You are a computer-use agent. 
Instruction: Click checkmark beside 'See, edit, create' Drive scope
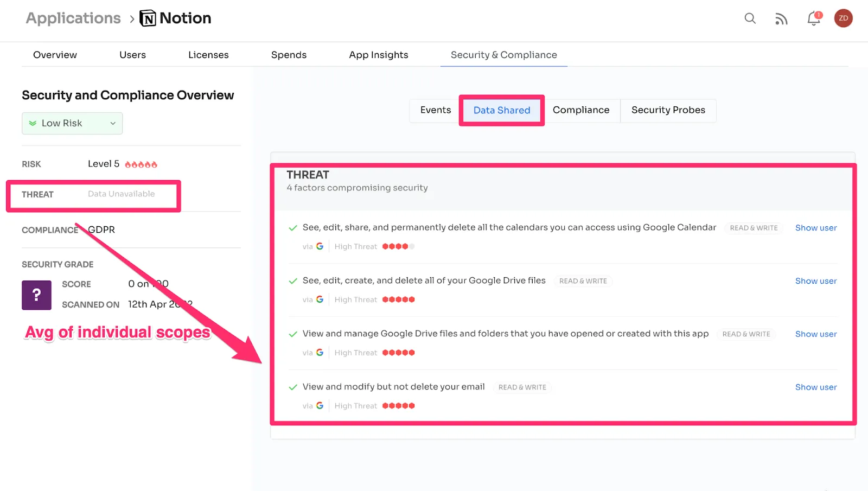pos(293,281)
